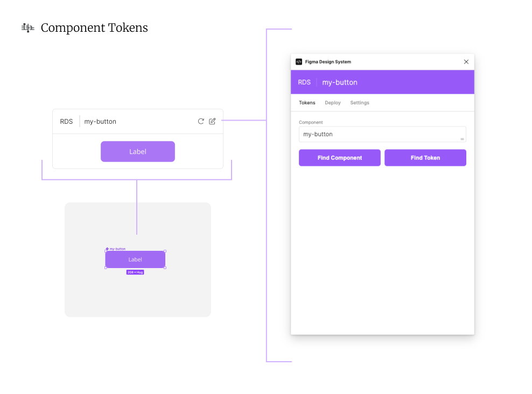Open the Deploy tab
532x394 pixels.
coord(333,103)
